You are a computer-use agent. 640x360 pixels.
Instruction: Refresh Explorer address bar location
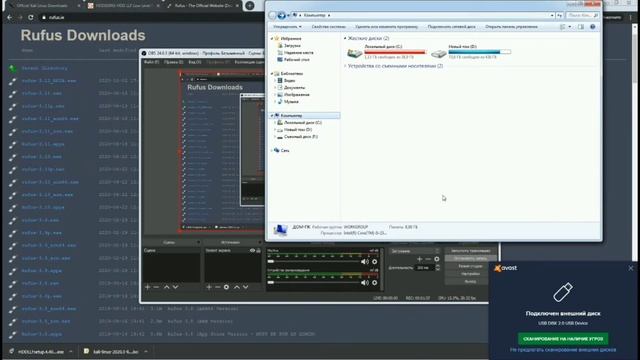pyautogui.click(x=560, y=16)
